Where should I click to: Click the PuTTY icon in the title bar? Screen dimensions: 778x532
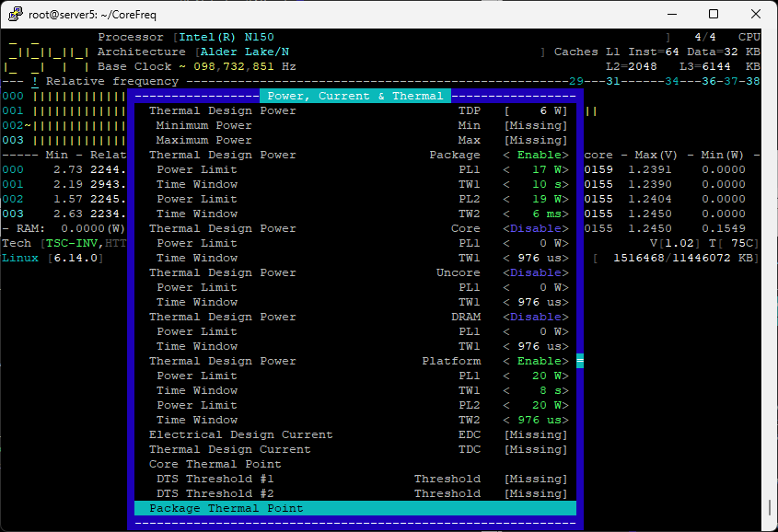pos(14,14)
